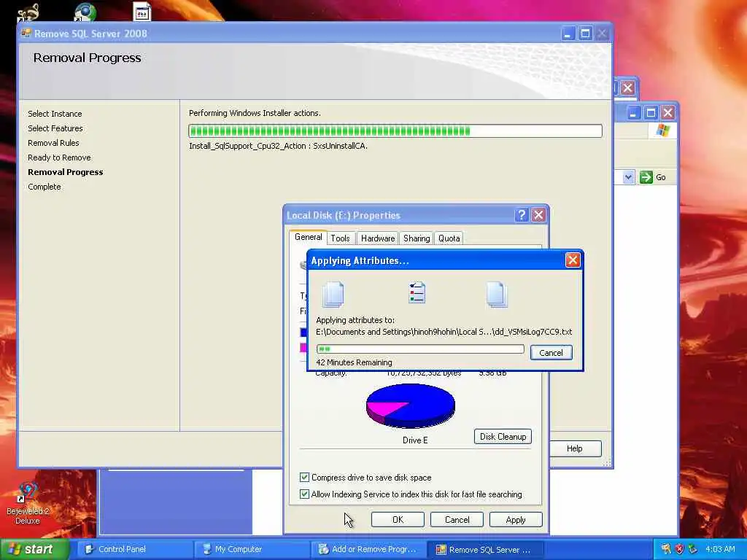Switch to the Tools tab

click(x=340, y=238)
